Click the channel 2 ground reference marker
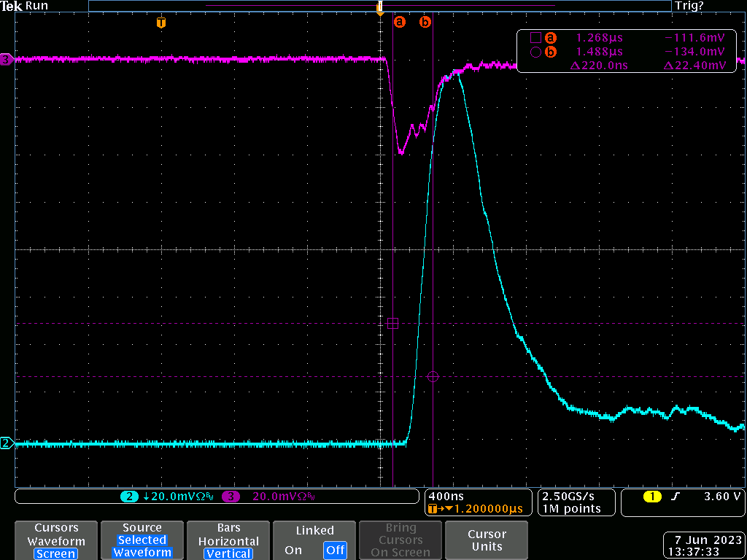This screenshot has height=560, width=747. (7, 443)
